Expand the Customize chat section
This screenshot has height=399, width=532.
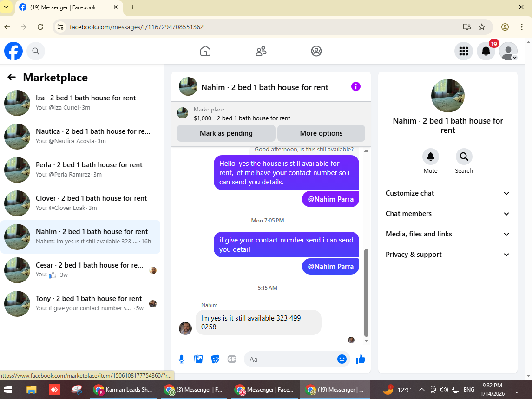tap(447, 193)
